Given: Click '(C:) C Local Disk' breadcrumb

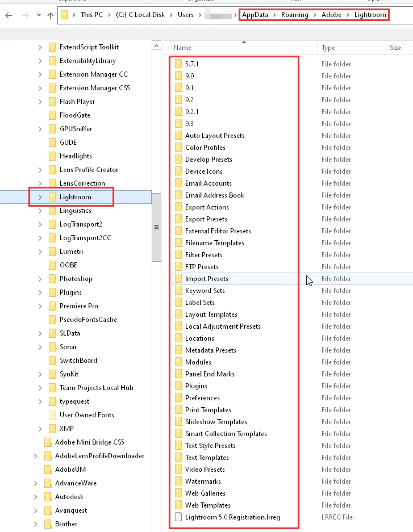Looking at the screenshot, I should coord(140,15).
